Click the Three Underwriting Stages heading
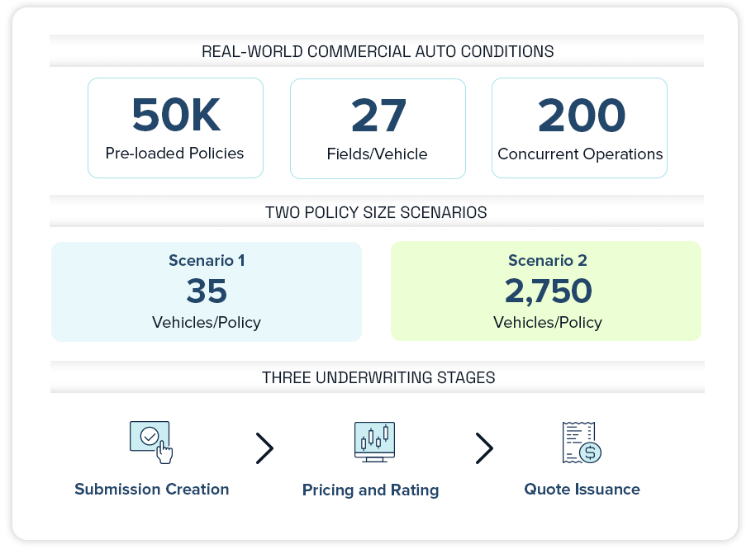Viewport: 756px width, 554px height. 378,378
